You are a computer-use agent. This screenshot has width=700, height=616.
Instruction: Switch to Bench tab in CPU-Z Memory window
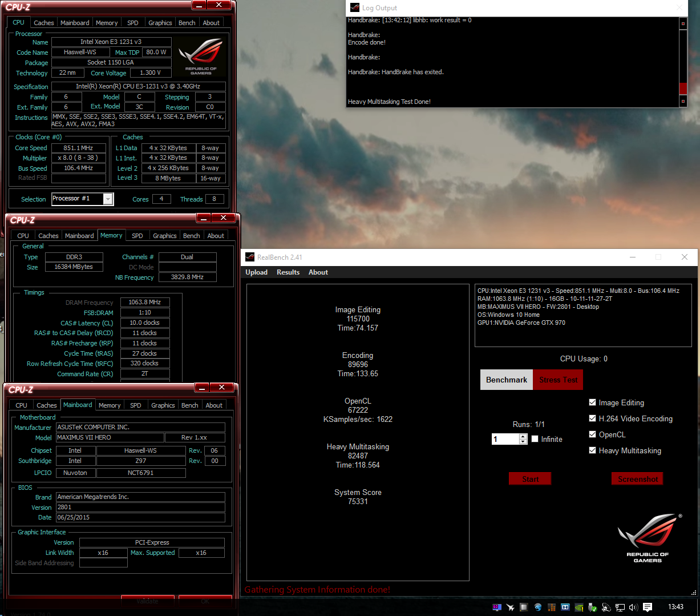point(192,236)
